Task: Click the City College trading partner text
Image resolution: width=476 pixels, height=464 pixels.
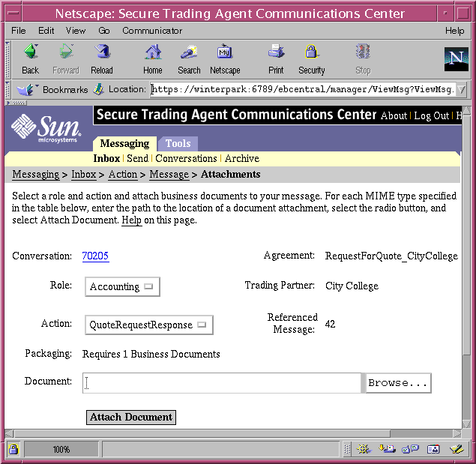Action: tap(352, 286)
